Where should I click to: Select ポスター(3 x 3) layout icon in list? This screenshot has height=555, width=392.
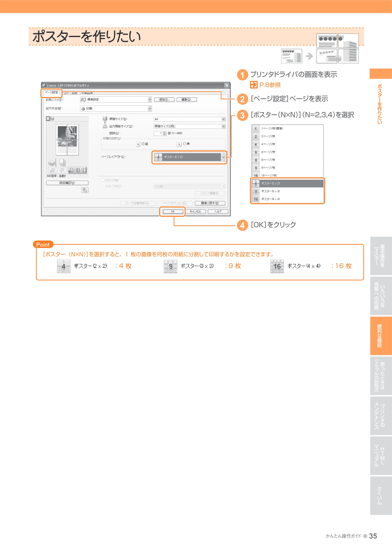tap(256, 191)
